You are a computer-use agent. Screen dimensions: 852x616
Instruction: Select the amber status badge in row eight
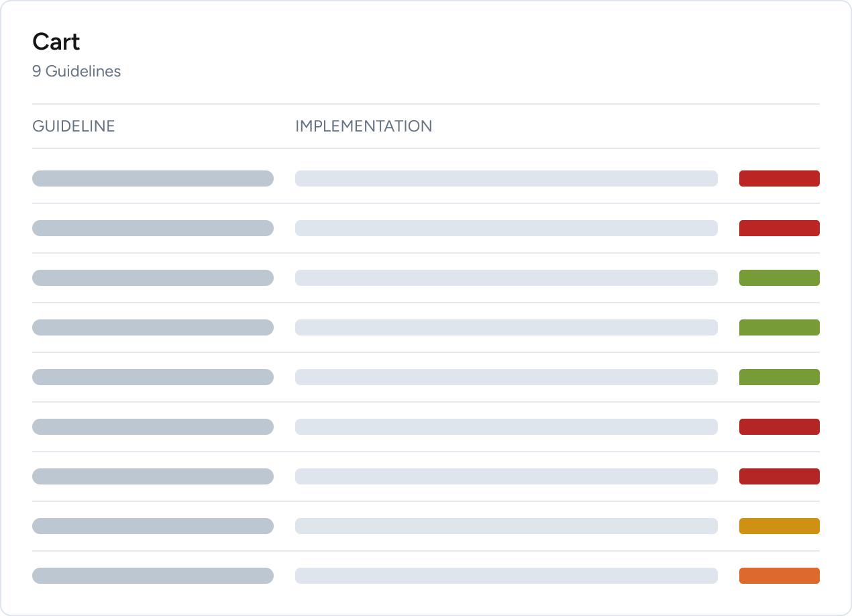coord(780,526)
